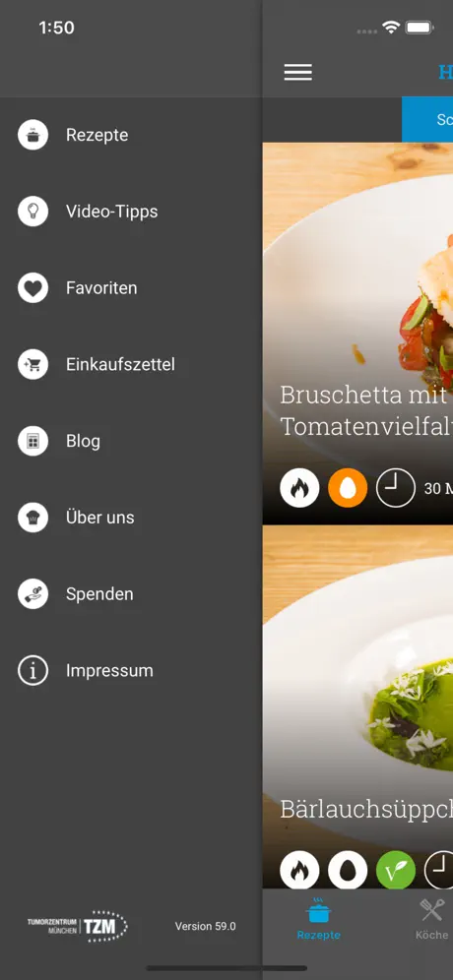Select the Video-Tipps lightbulb icon
453x980 pixels.
(32, 212)
